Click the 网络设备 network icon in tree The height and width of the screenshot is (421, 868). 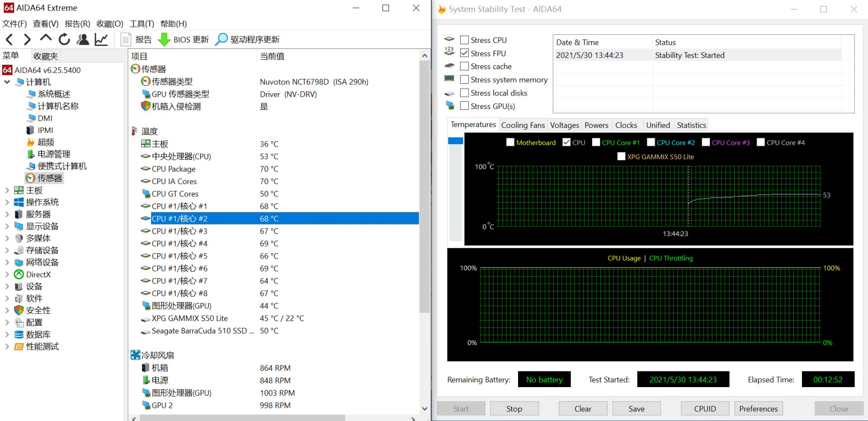[x=19, y=262]
